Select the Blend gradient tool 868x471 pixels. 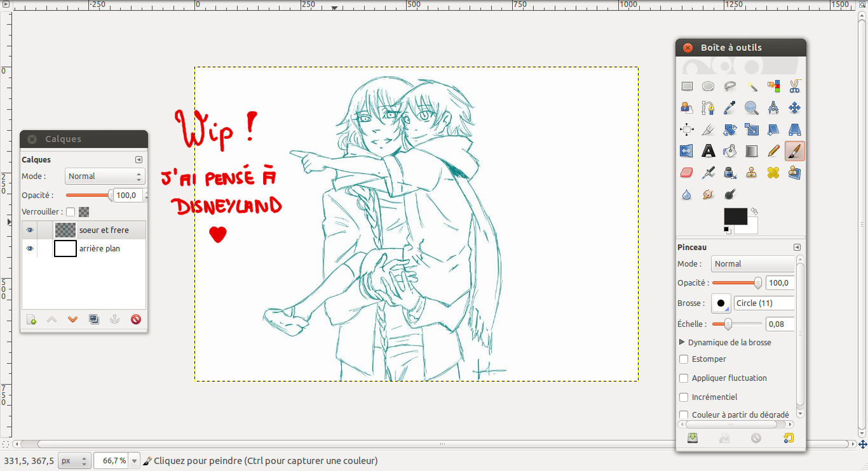click(x=752, y=151)
